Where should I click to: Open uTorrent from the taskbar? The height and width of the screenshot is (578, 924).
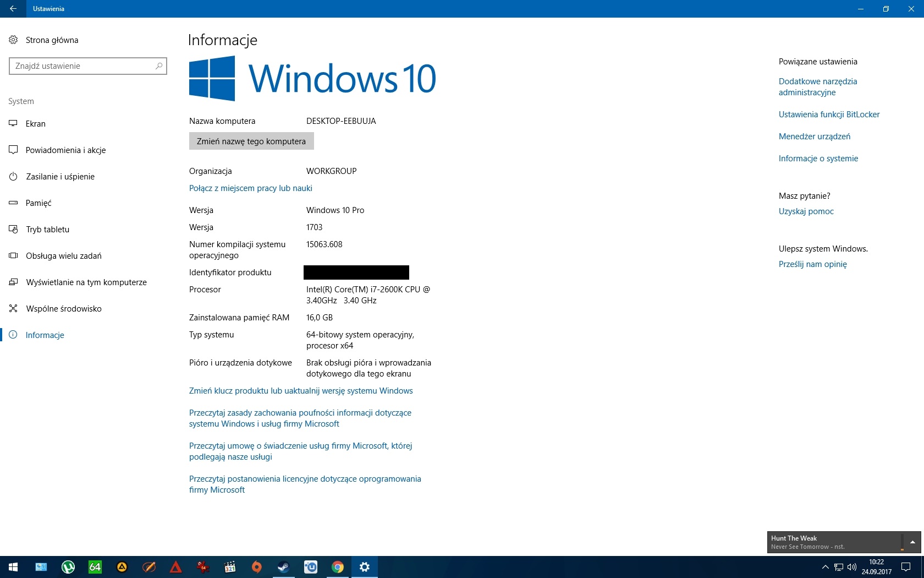(68, 567)
